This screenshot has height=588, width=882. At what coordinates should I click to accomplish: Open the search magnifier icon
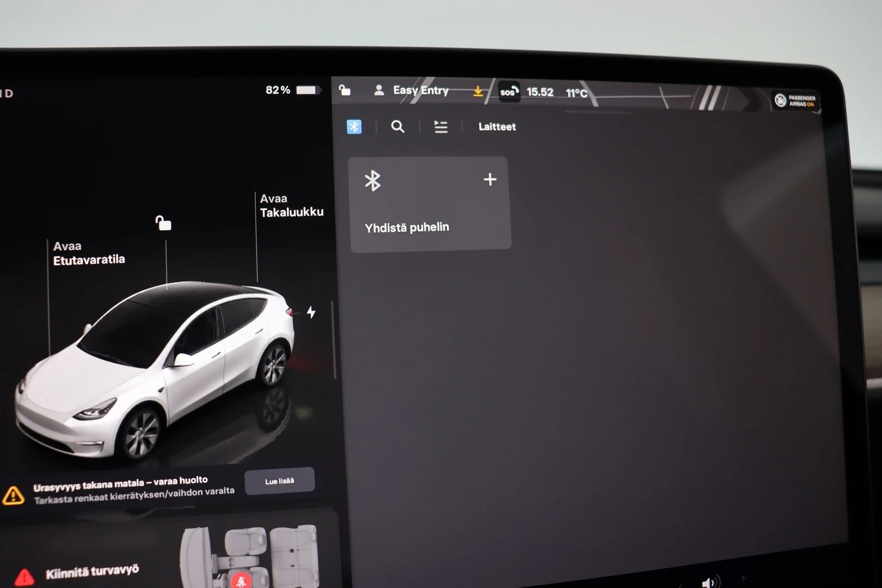[397, 127]
